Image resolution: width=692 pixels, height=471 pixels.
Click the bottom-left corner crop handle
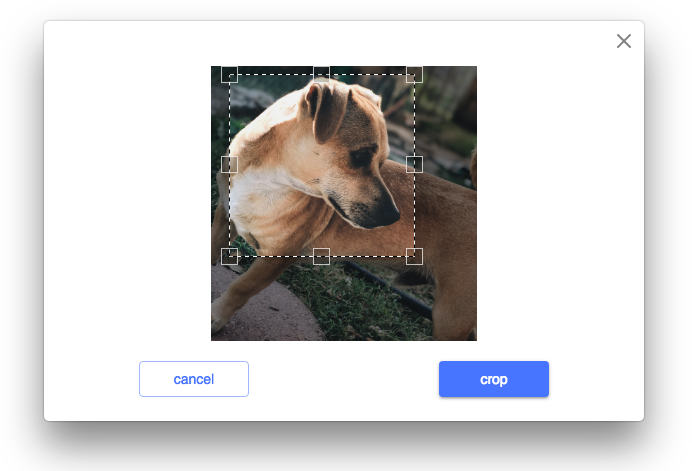pyautogui.click(x=229, y=256)
